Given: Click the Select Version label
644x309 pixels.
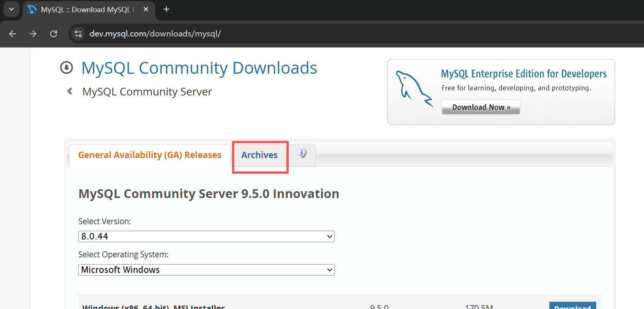Looking at the screenshot, I should [x=104, y=221].
